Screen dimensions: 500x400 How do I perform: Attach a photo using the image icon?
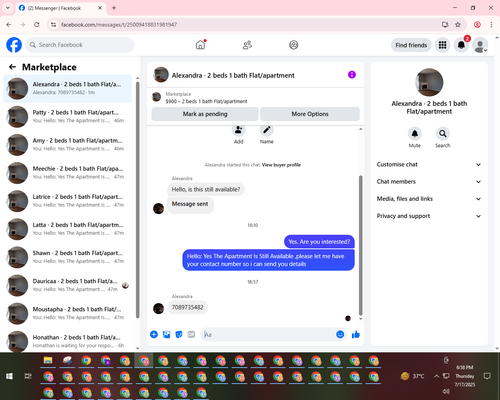tap(167, 334)
